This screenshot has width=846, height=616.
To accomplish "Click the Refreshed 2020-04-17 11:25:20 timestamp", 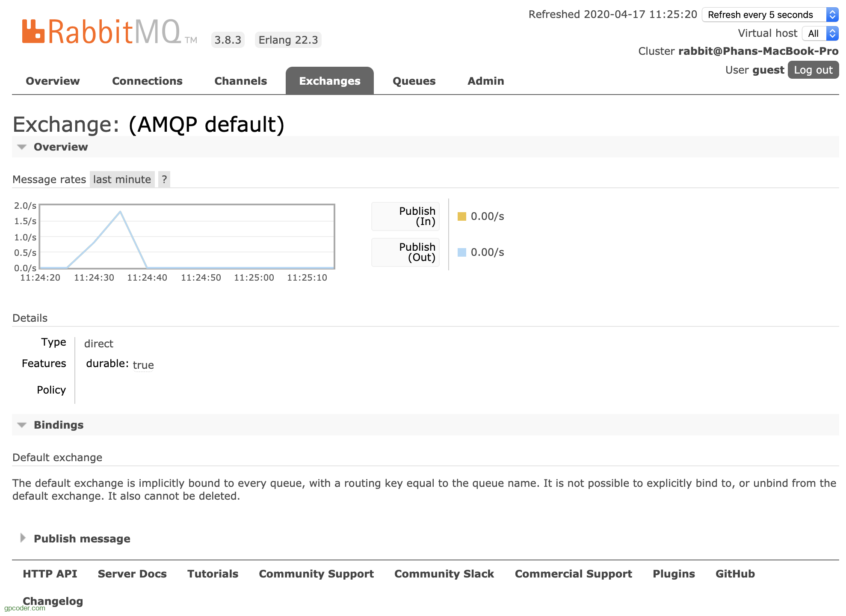I will [x=613, y=15].
